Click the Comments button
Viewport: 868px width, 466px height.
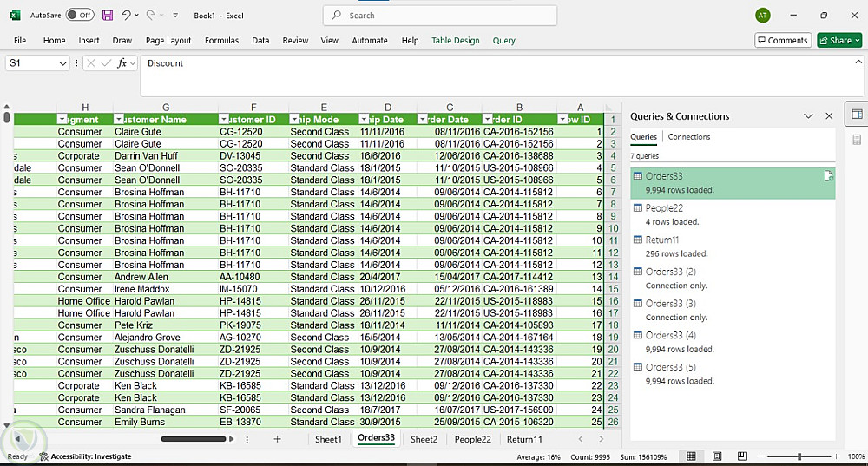click(782, 40)
